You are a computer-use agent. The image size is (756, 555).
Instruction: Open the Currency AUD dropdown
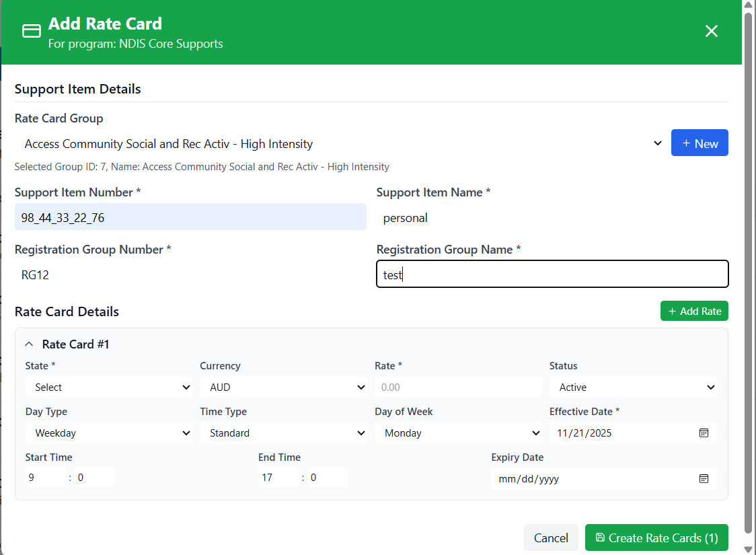click(x=283, y=387)
